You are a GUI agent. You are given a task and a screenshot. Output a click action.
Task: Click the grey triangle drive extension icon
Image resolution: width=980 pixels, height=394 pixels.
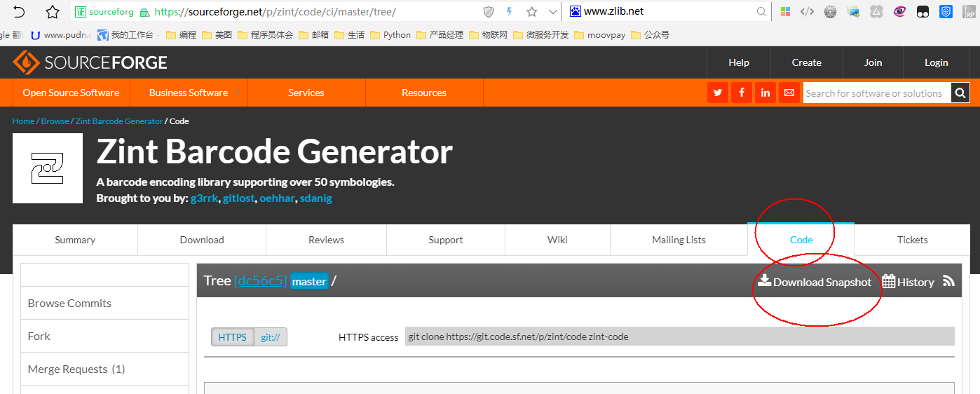point(877,11)
